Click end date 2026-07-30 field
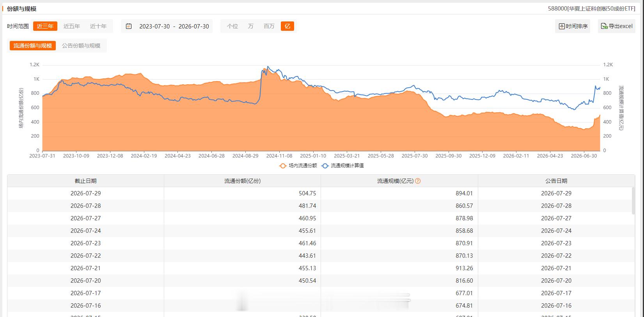644x317 pixels. [x=194, y=26]
